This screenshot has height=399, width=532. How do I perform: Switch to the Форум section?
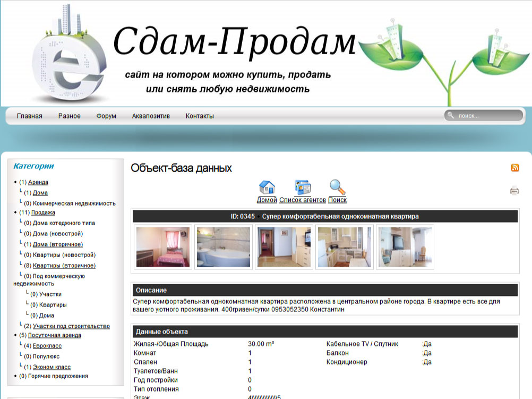[x=106, y=116]
